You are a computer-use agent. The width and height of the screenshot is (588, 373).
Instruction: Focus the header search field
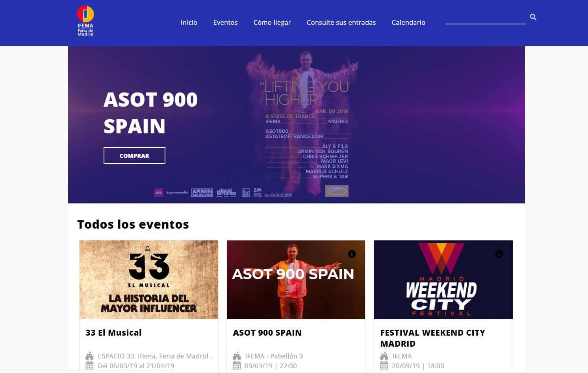[x=485, y=18]
